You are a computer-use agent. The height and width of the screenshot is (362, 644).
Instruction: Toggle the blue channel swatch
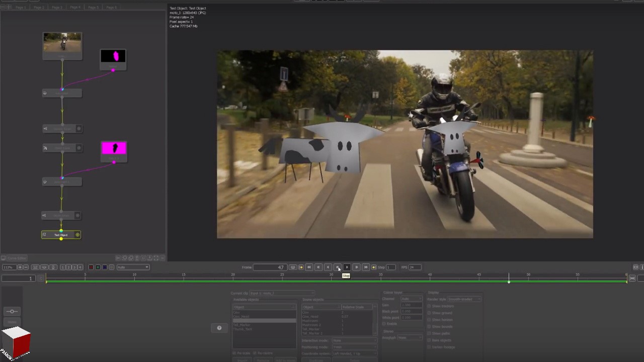click(x=105, y=267)
